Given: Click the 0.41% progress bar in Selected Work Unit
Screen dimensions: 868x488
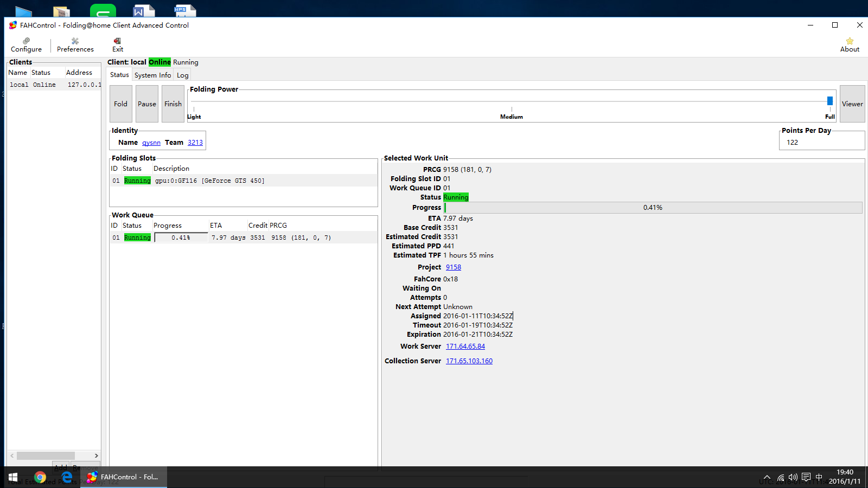Looking at the screenshot, I should (x=653, y=208).
